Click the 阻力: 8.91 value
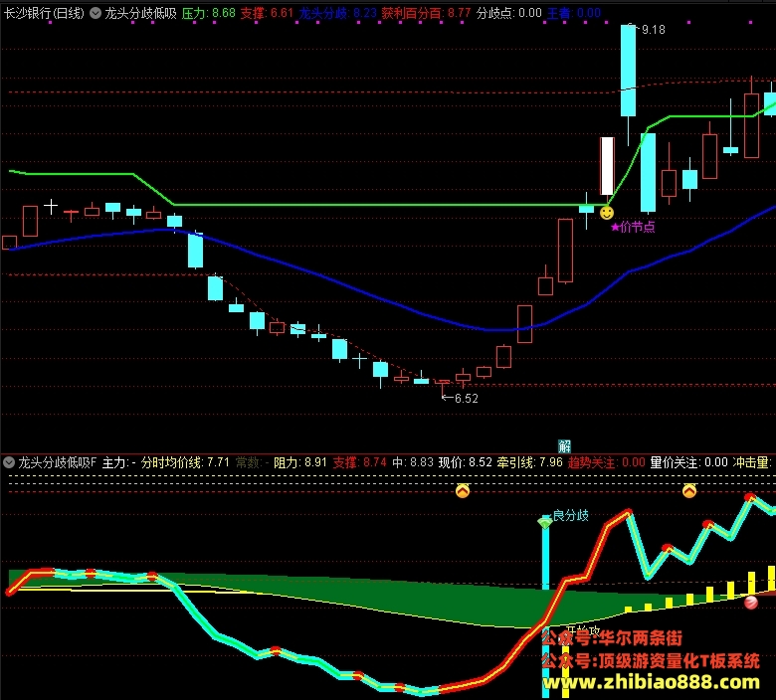The height and width of the screenshot is (700, 776). pyautogui.click(x=299, y=463)
